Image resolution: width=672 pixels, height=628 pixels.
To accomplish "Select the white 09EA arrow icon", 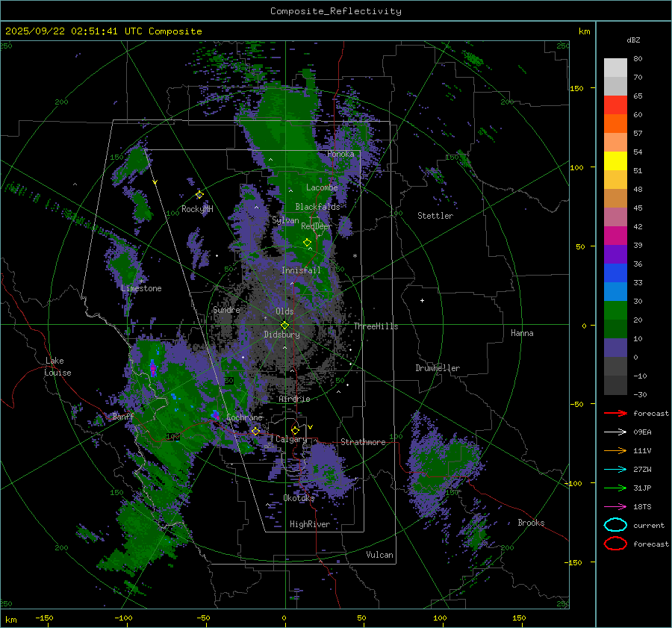I will tap(615, 432).
